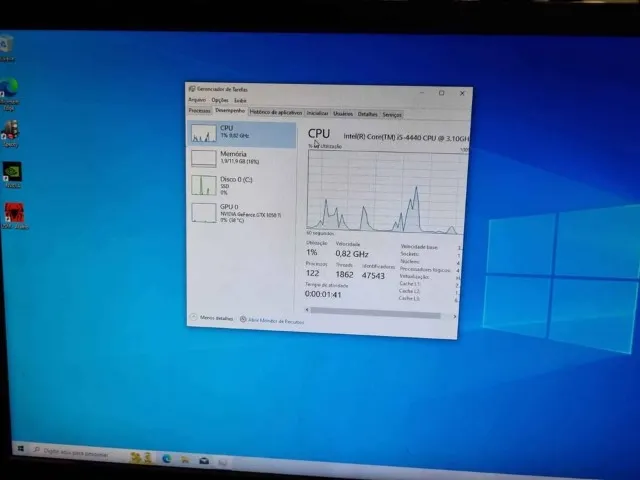Viewport: 640px width, 480px height.
Task: Click the yellow figures icon in taskbar
Action: tap(142, 457)
